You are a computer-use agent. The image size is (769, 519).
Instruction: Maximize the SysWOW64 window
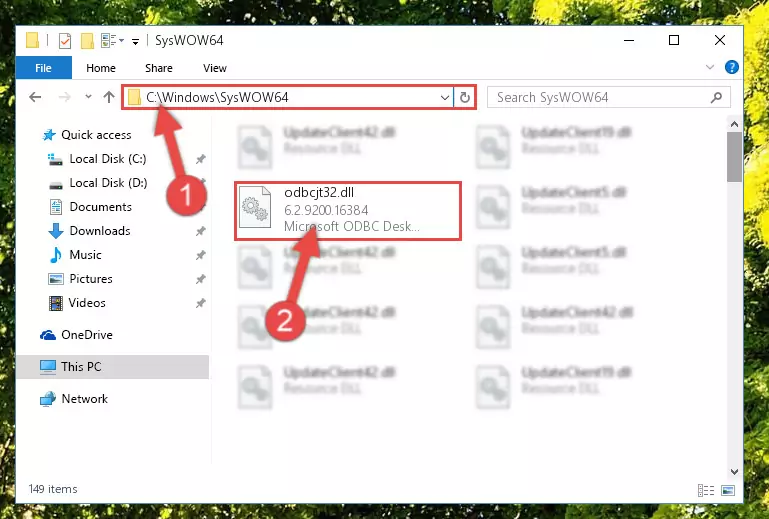[674, 40]
